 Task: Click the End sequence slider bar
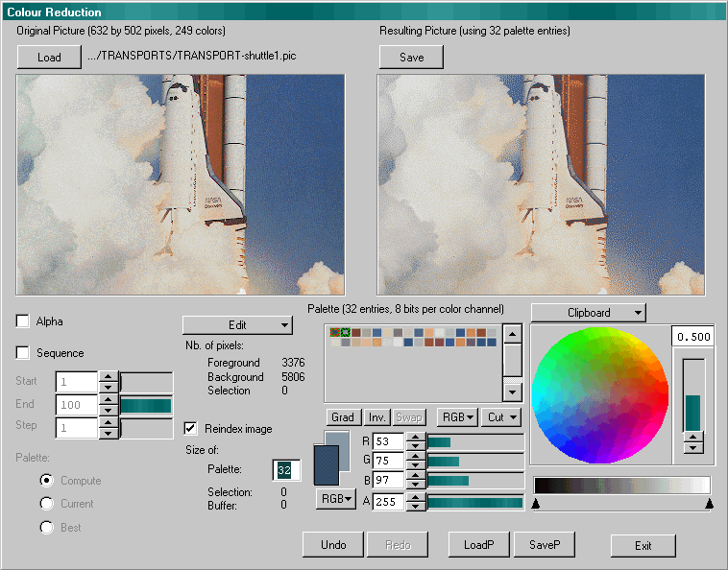(146, 405)
